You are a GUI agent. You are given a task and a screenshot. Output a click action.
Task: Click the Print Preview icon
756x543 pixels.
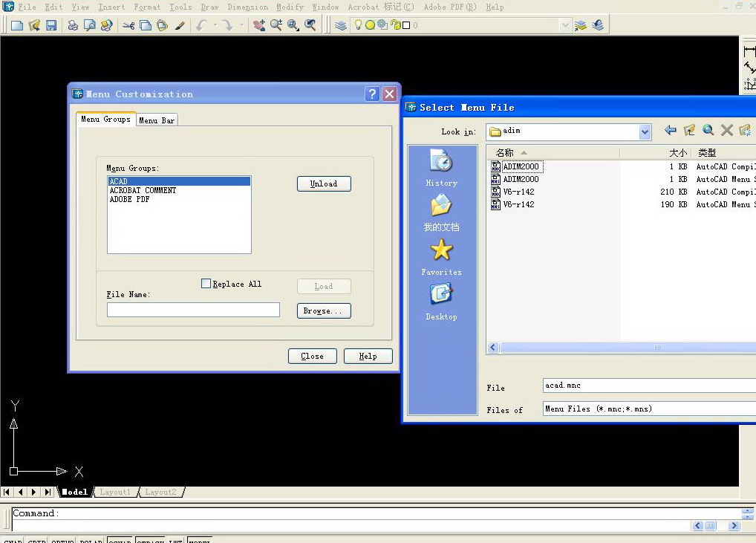tap(90, 25)
